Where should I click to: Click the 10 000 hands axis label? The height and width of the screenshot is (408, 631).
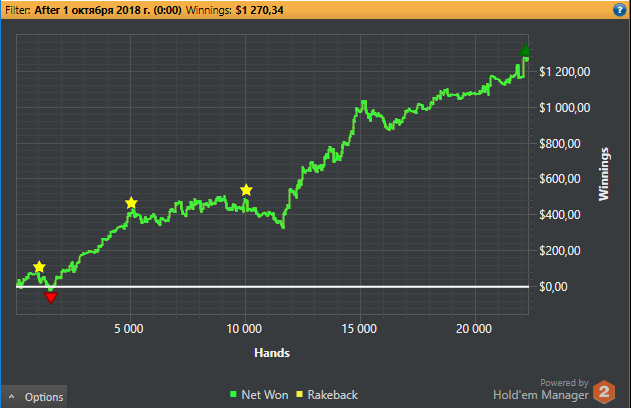(244, 329)
